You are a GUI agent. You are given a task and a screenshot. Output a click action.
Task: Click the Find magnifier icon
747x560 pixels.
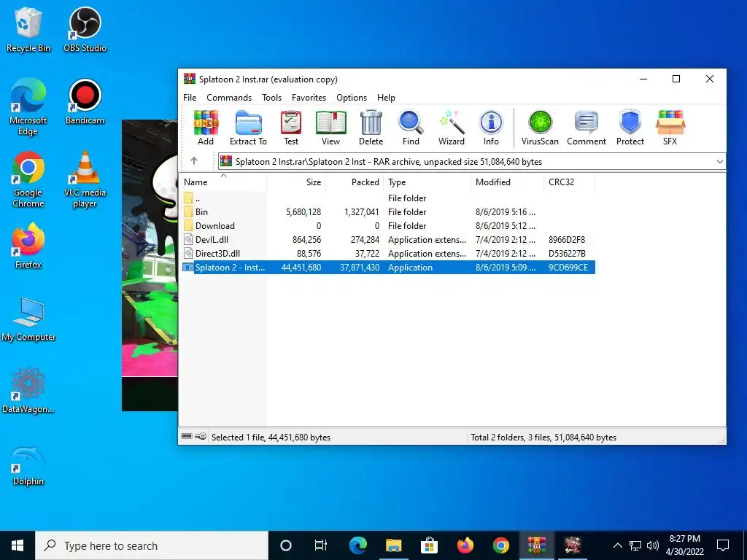coord(411,128)
